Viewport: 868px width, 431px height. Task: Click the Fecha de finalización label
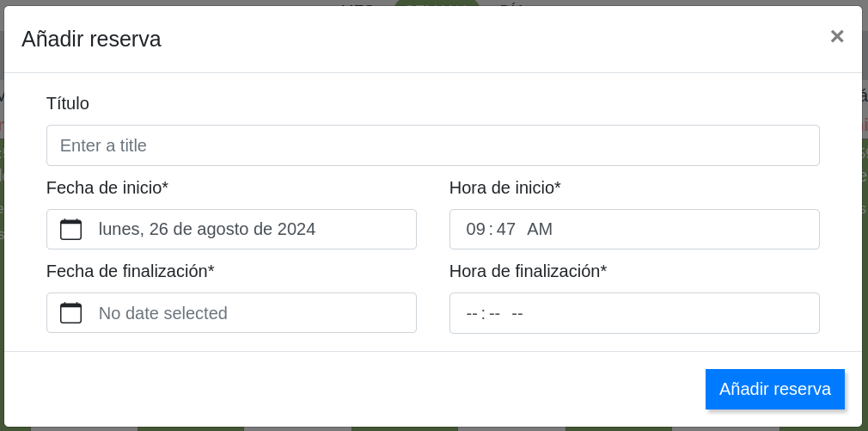tap(130, 271)
